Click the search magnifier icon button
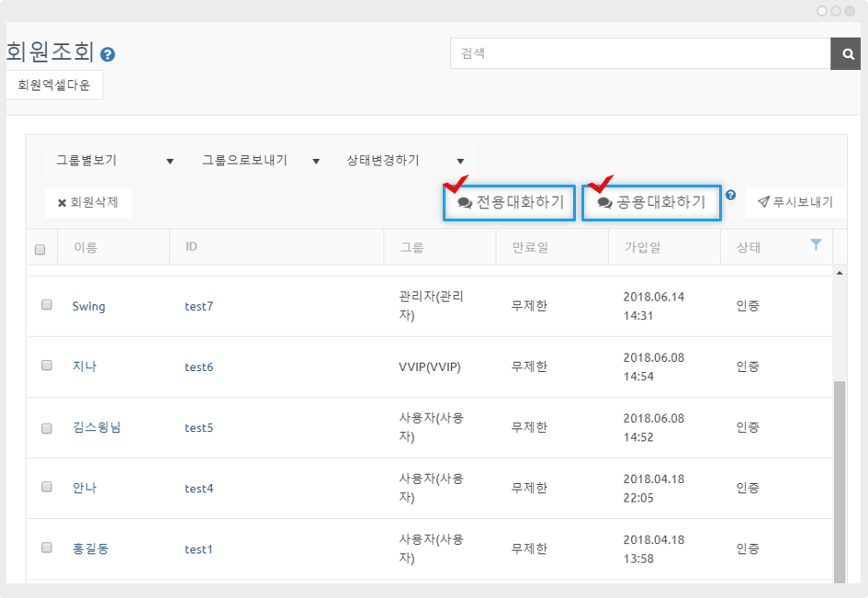 point(845,53)
